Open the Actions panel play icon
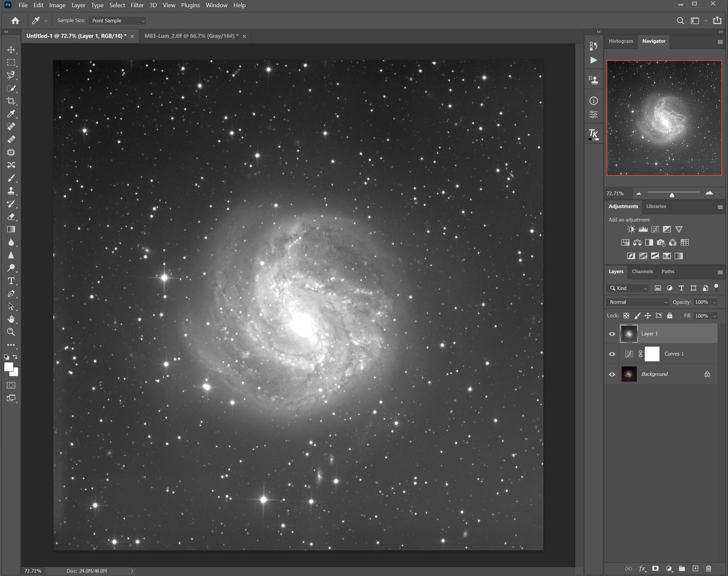Screen dimensions: 728x576 pos(593,60)
